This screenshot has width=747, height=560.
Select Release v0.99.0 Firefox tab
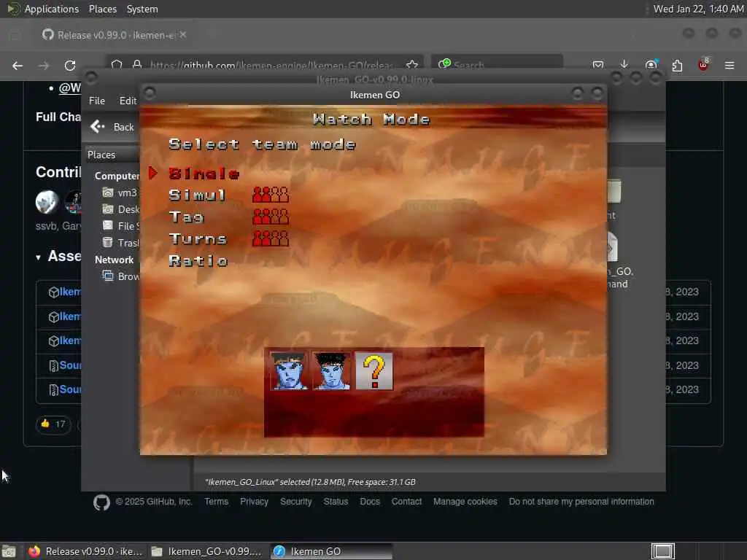pyautogui.click(x=115, y=35)
